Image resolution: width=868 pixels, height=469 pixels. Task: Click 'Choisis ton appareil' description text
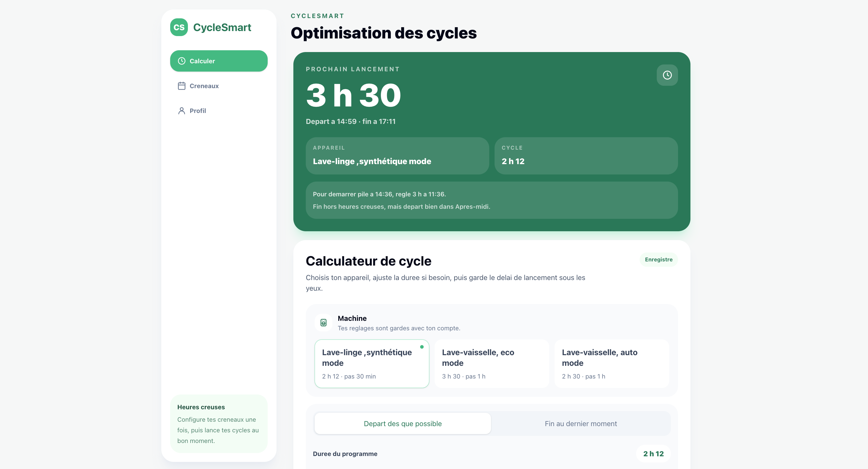pyautogui.click(x=446, y=283)
